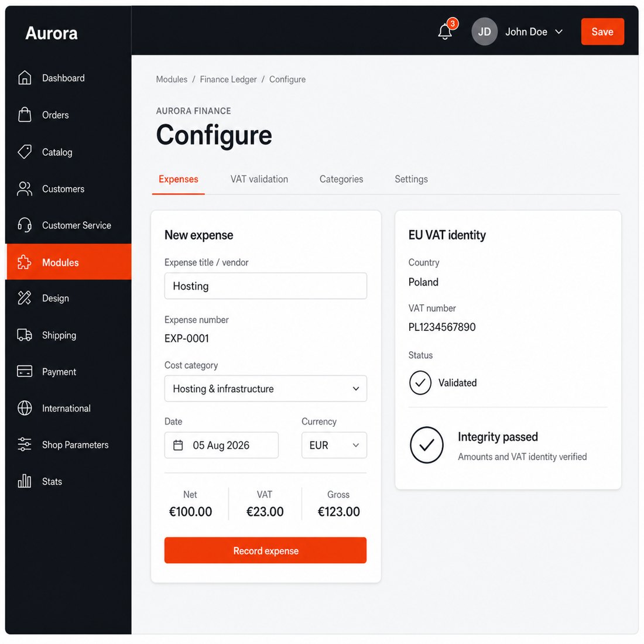Click the Validated status checkmark icon
The width and height of the screenshot is (644, 644).
tap(420, 383)
